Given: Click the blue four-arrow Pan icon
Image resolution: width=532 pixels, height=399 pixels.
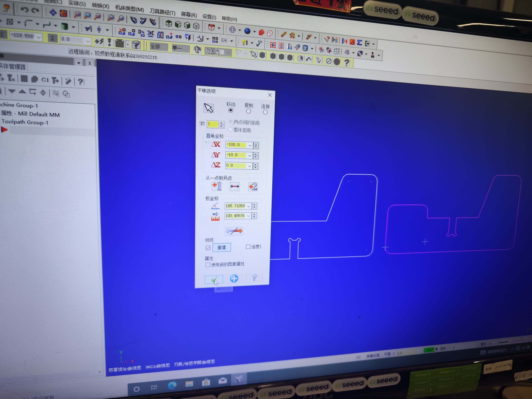Looking at the screenshot, I should point(53,12).
